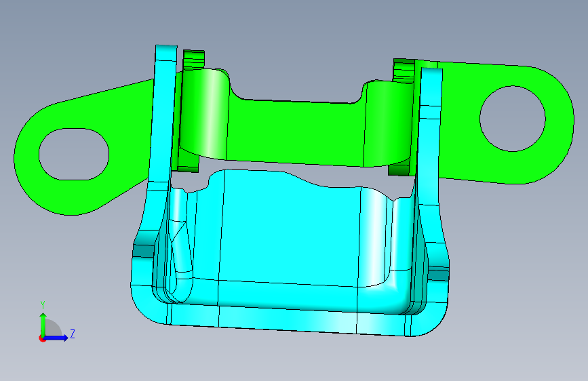Select the oval slot in the left green lug
The height and width of the screenshot is (381, 588).
[x=74, y=154]
